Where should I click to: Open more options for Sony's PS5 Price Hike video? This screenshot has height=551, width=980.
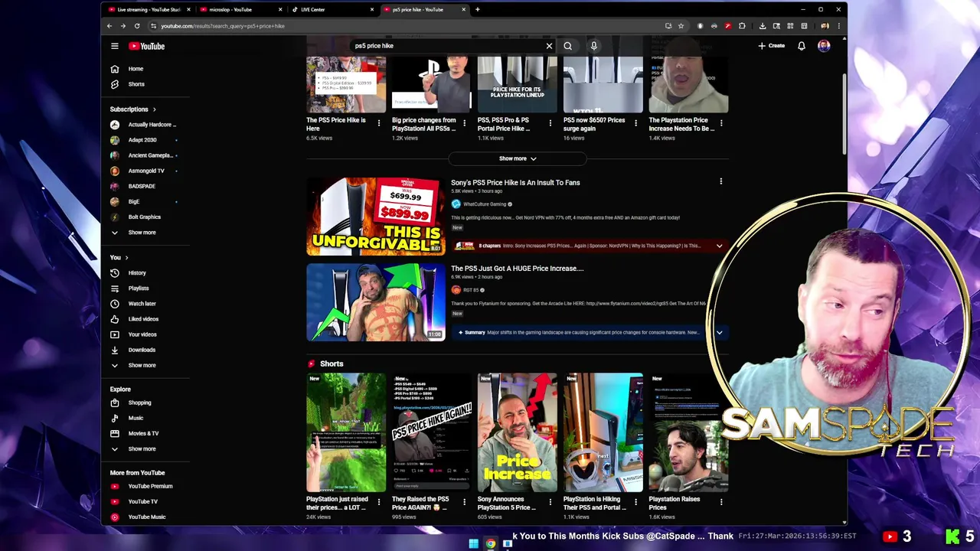point(720,182)
